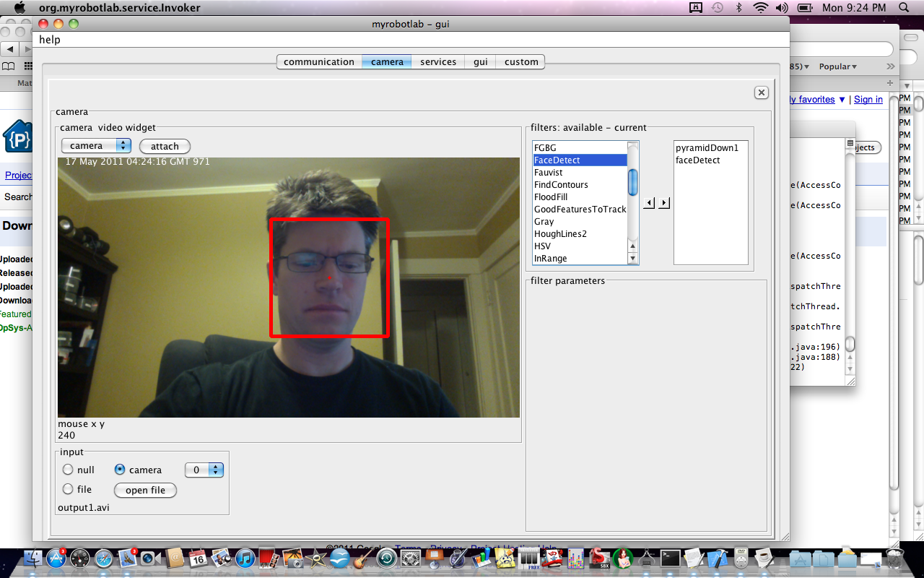Image resolution: width=924 pixels, height=578 pixels.
Task: Open the camera source dropdown
Action: point(96,146)
